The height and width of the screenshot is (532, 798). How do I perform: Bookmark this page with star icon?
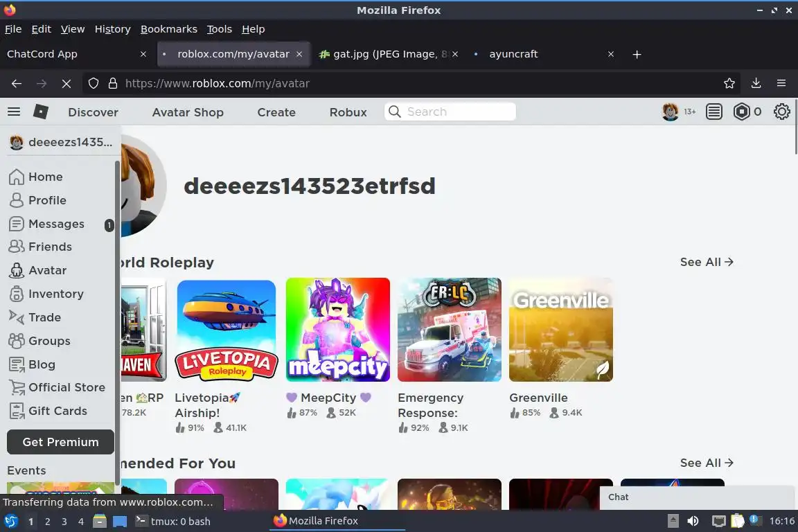(x=729, y=84)
